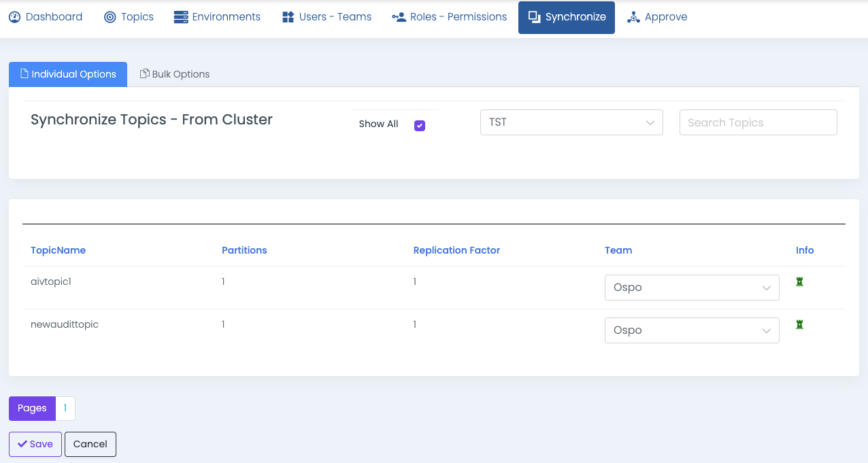
Task: Sort by TopicName column header
Action: [x=58, y=250]
